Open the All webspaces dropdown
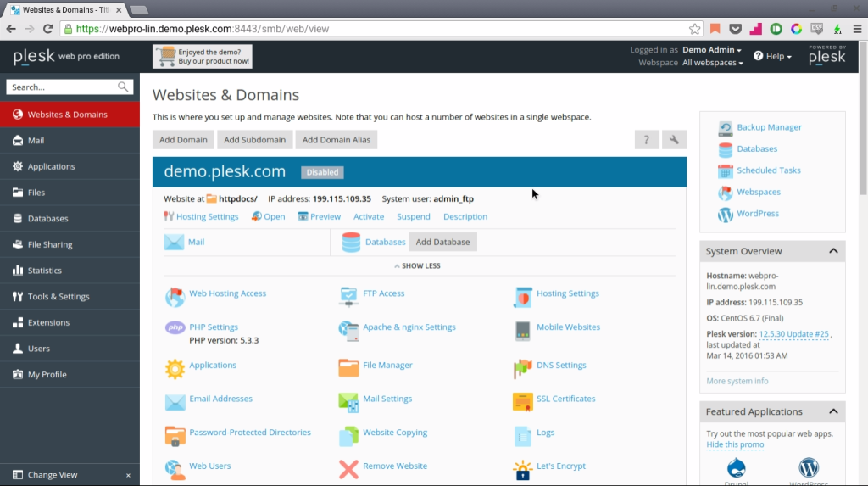 point(712,63)
